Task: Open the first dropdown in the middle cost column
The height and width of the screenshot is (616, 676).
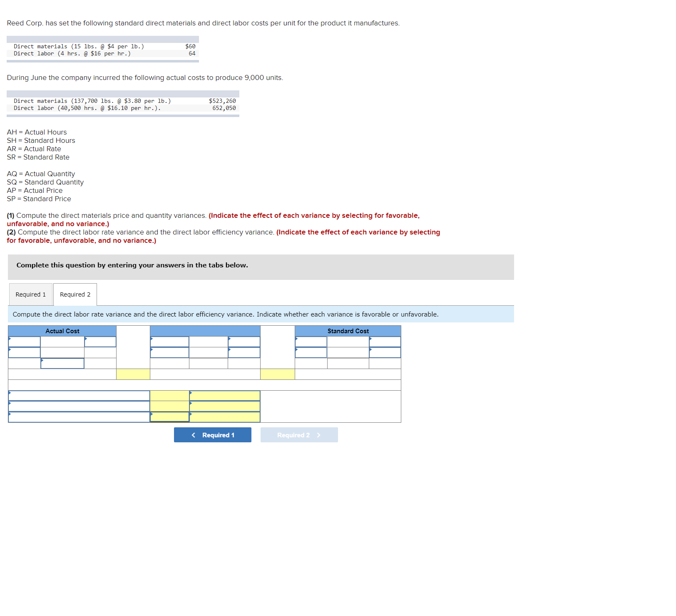Action: tap(169, 342)
